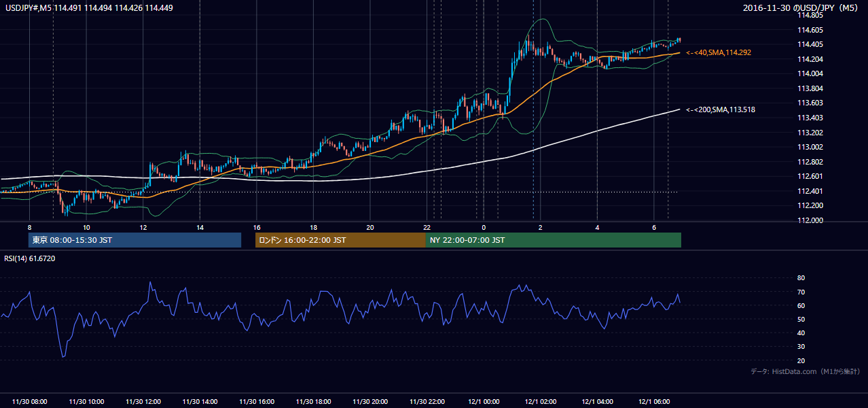This screenshot has height=408, width=868.
Task: Click the ロンドン 16:00-22:00 JST session bar
Action: [x=340, y=240]
